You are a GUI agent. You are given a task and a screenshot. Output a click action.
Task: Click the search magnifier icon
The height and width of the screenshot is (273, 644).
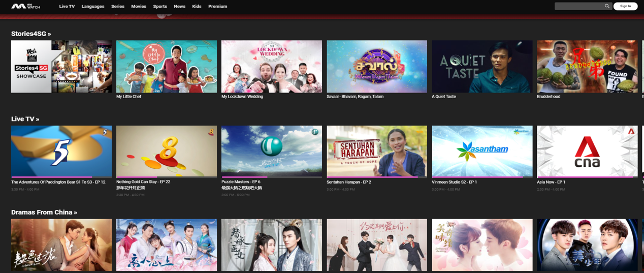click(606, 6)
